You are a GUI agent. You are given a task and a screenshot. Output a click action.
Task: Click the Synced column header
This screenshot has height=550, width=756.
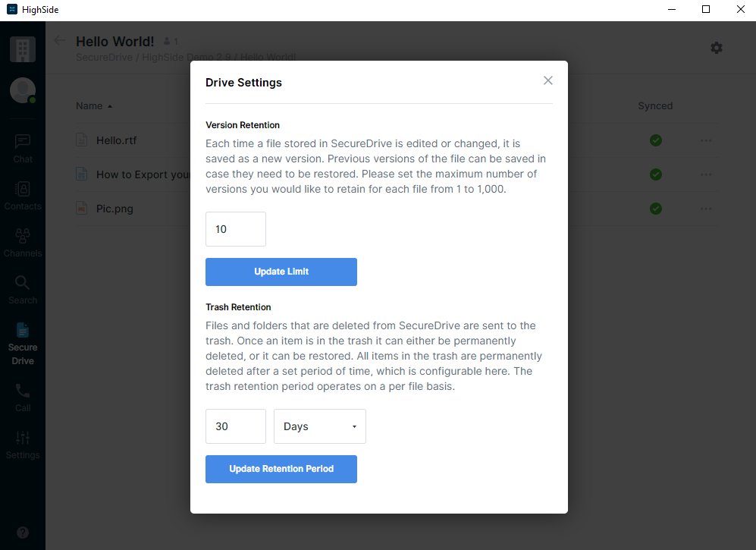click(655, 105)
